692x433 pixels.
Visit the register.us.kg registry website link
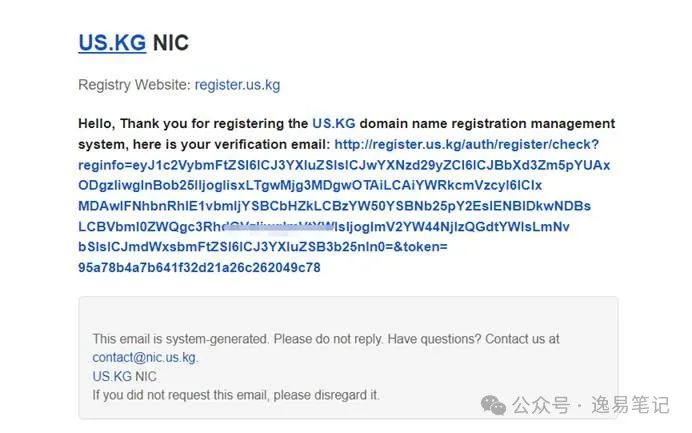[237, 84]
